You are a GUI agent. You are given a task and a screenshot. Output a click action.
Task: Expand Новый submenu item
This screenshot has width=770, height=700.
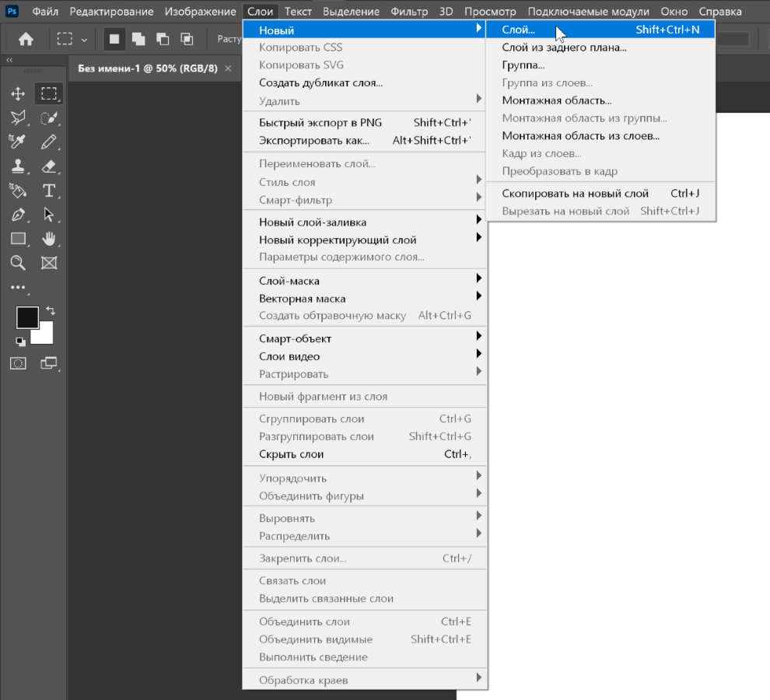pyautogui.click(x=364, y=30)
